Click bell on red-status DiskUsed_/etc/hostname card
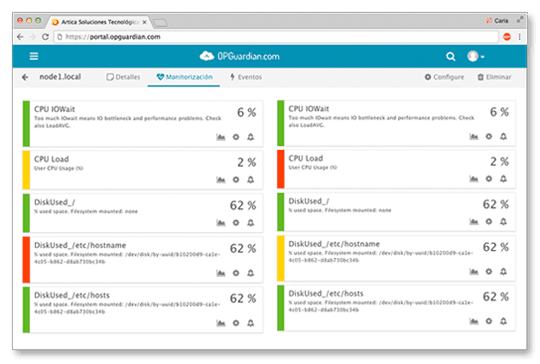540x364 pixels. point(251,273)
